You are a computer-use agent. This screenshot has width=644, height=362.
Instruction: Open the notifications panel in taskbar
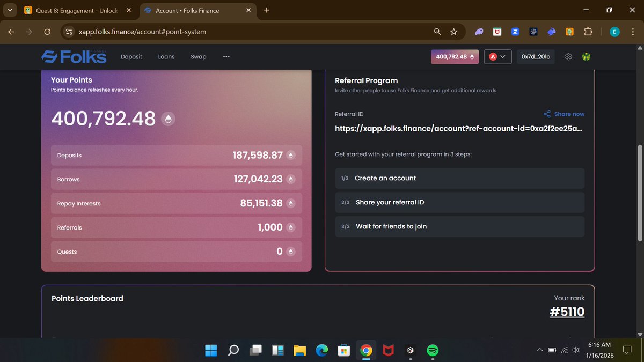[626, 350]
